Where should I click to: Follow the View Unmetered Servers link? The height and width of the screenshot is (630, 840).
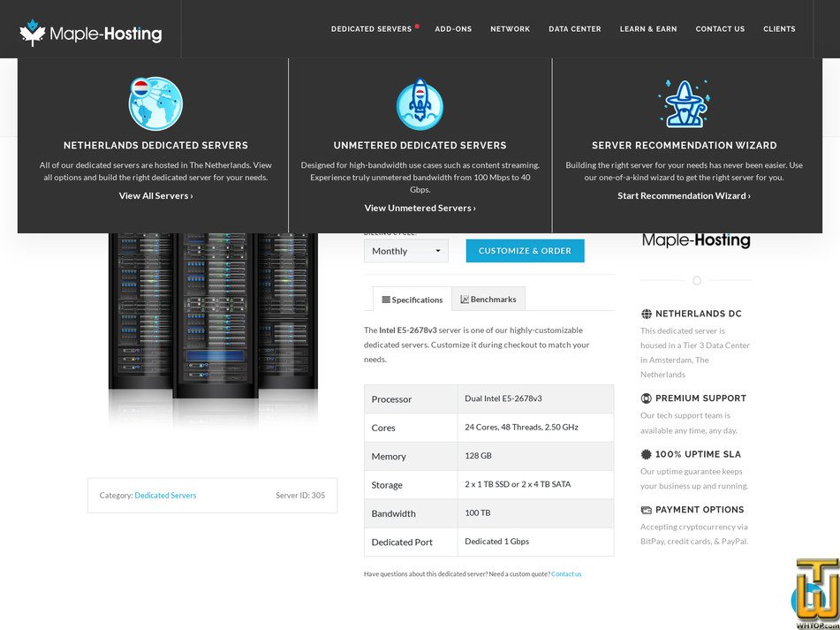click(x=420, y=208)
